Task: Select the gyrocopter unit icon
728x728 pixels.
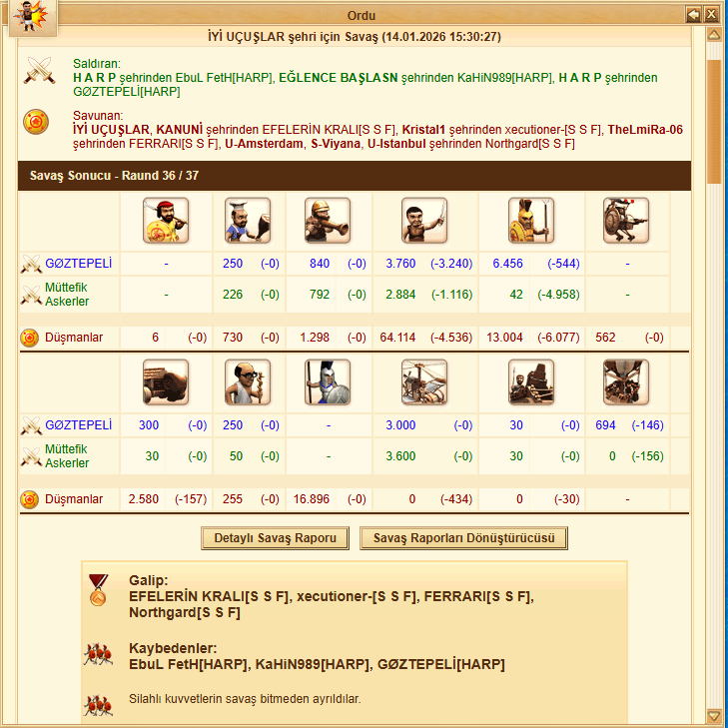Action: coord(424,382)
